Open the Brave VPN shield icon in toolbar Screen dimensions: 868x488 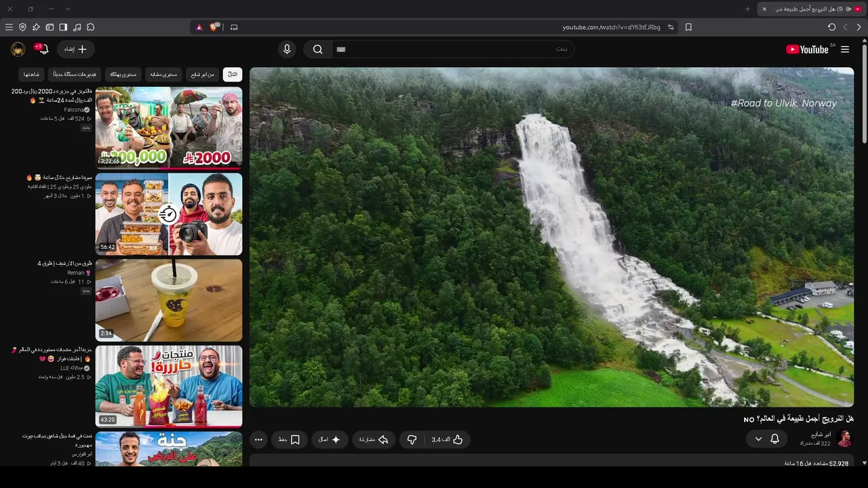pos(22,27)
